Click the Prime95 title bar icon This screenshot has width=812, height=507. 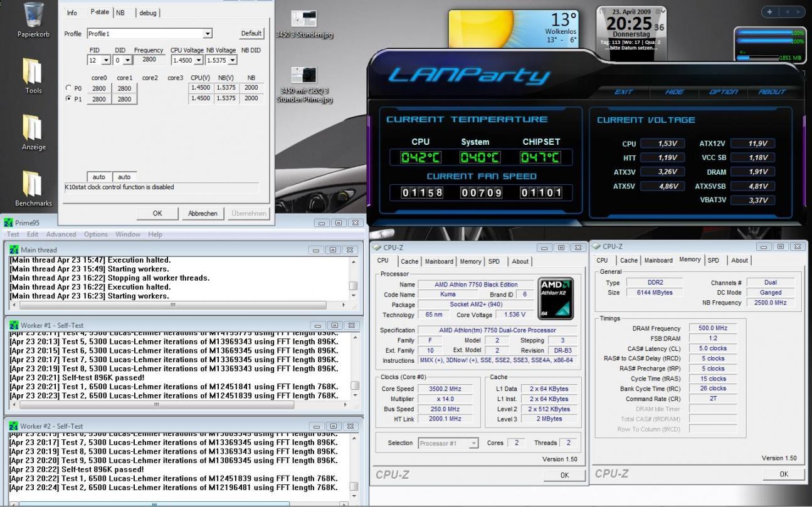8,222
